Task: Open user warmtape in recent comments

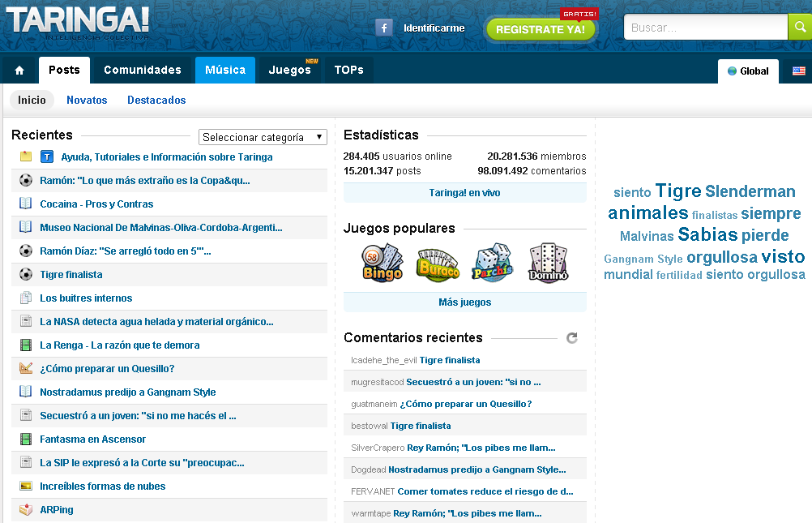Action: click(x=371, y=513)
